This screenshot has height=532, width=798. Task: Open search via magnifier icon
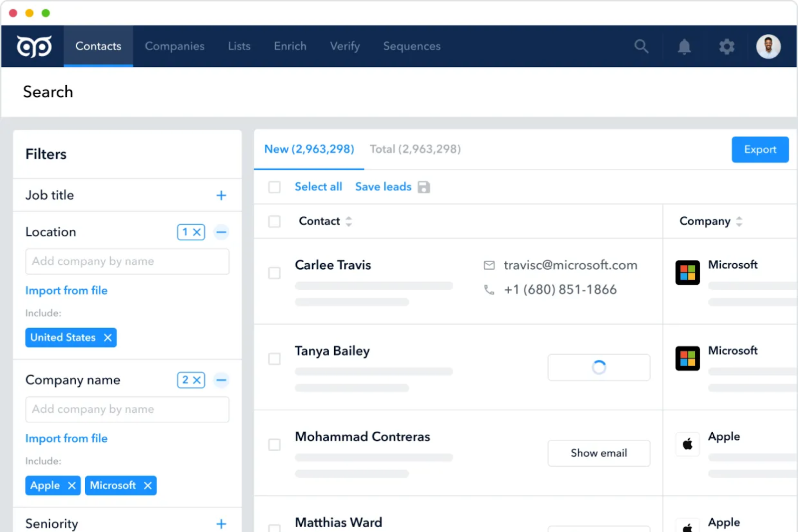click(x=641, y=46)
